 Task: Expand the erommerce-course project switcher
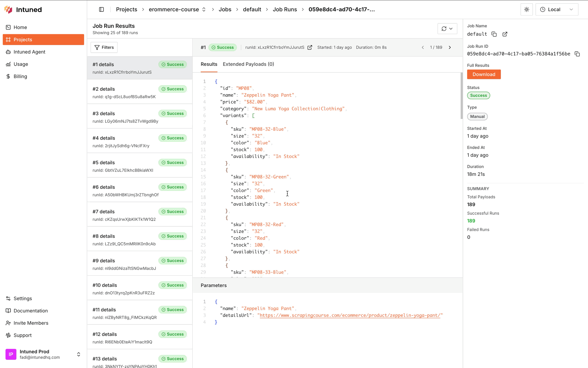[203, 9]
